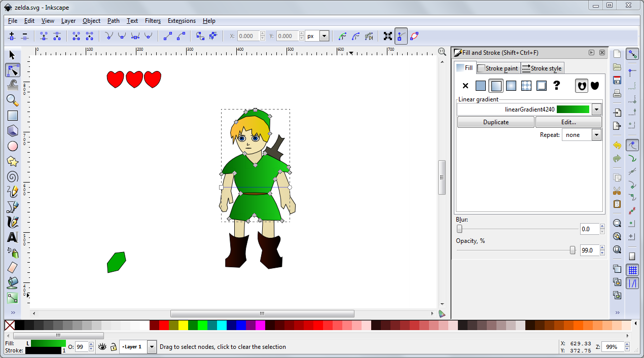Screen dimensions: 644x358
Task: Pick the red swatch in palette
Action: 164,325
